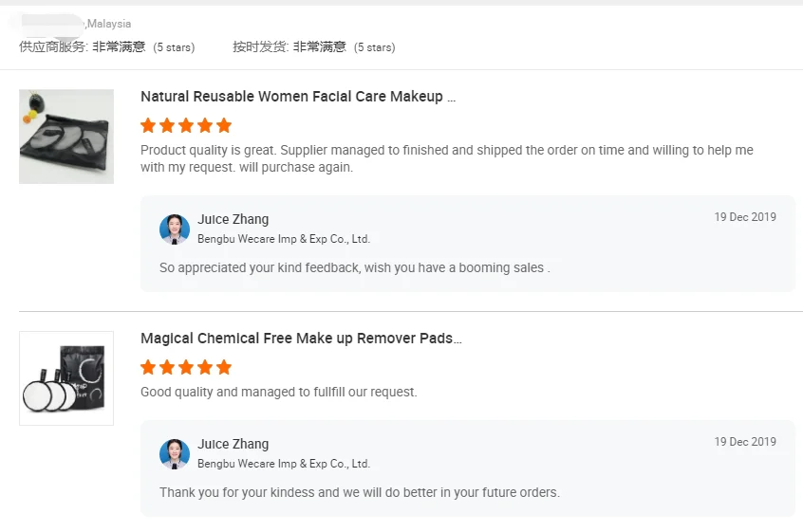Screen dimensions: 803x532
Task: Click Juice Zhang's avatar in second reply
Action: (x=175, y=454)
